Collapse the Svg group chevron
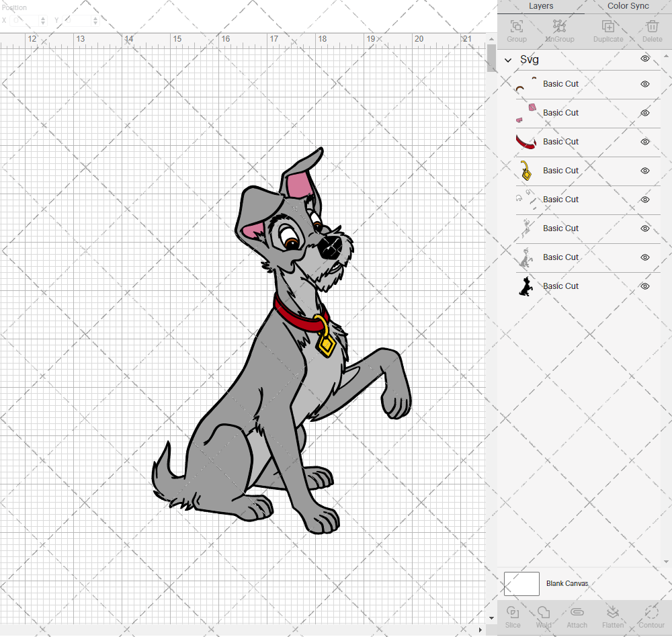The image size is (672, 637). tap(508, 60)
